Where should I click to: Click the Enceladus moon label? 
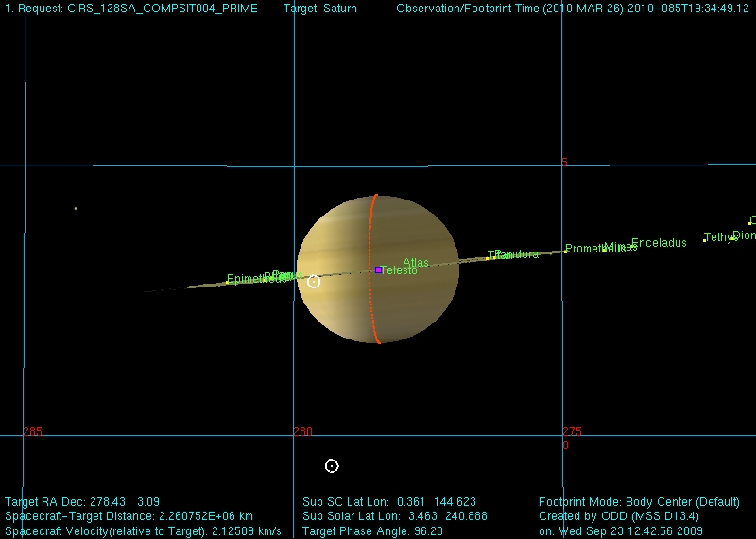[659, 243]
